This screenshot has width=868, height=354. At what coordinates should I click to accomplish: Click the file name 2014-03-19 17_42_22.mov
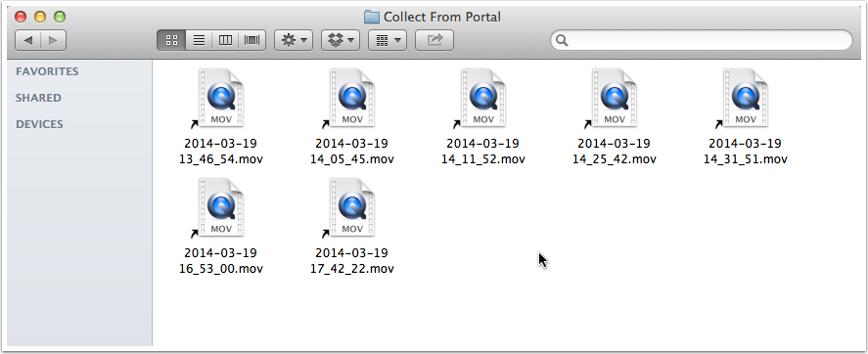[351, 261]
